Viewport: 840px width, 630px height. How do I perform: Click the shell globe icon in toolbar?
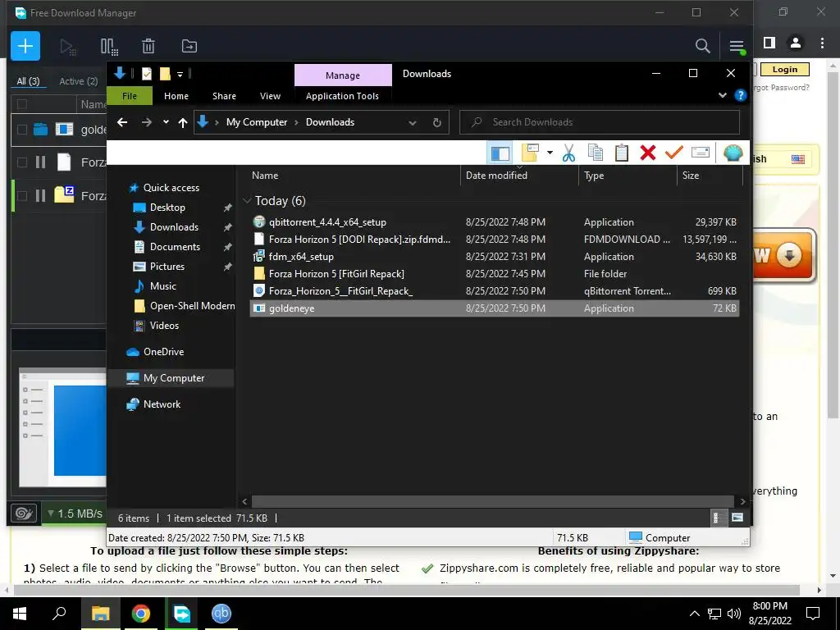pyautogui.click(x=733, y=153)
